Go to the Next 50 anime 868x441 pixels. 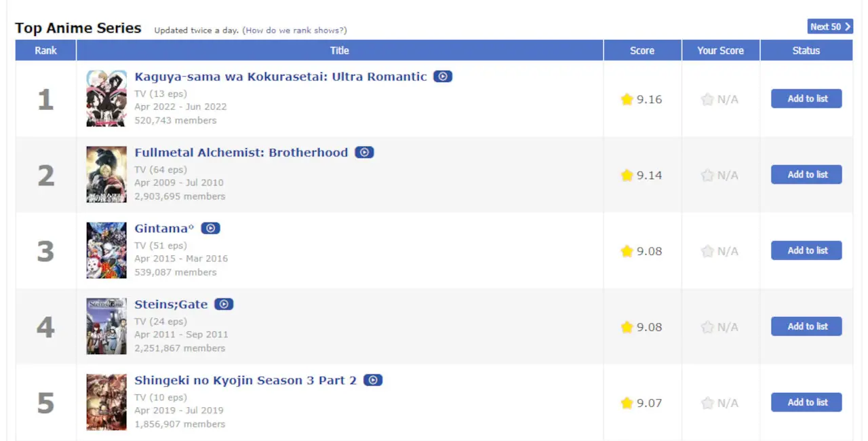(830, 26)
